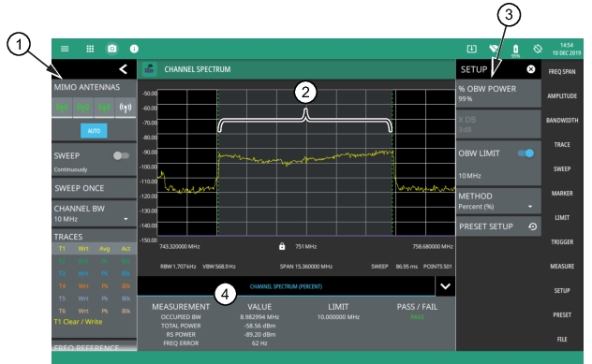
Task: Click the download/save status icon
Action: coord(471,49)
